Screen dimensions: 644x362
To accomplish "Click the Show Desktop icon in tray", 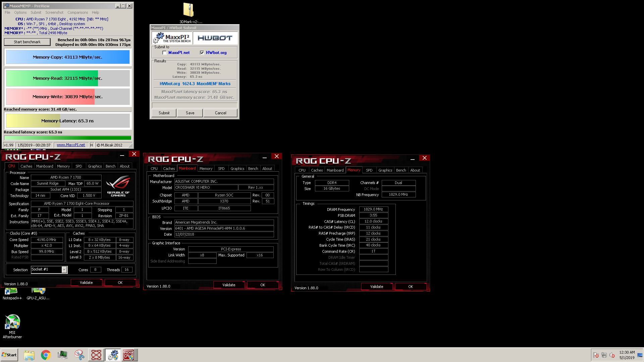I will pyautogui.click(x=640, y=355).
